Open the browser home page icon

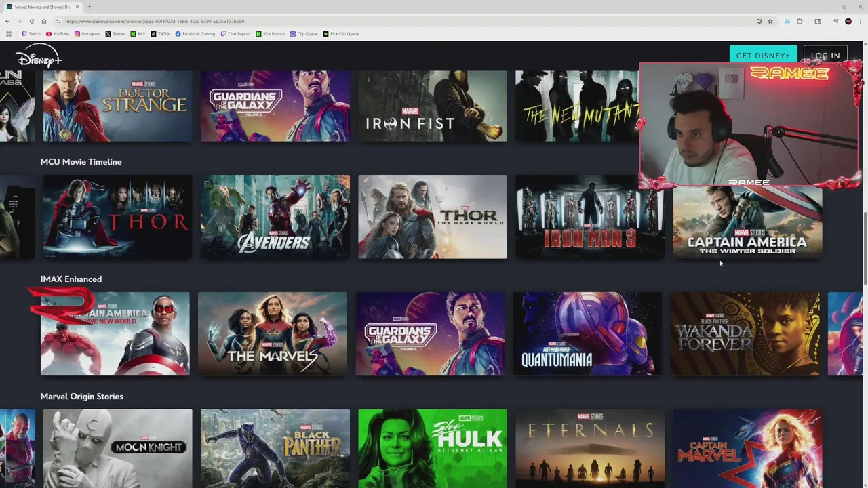coord(43,21)
